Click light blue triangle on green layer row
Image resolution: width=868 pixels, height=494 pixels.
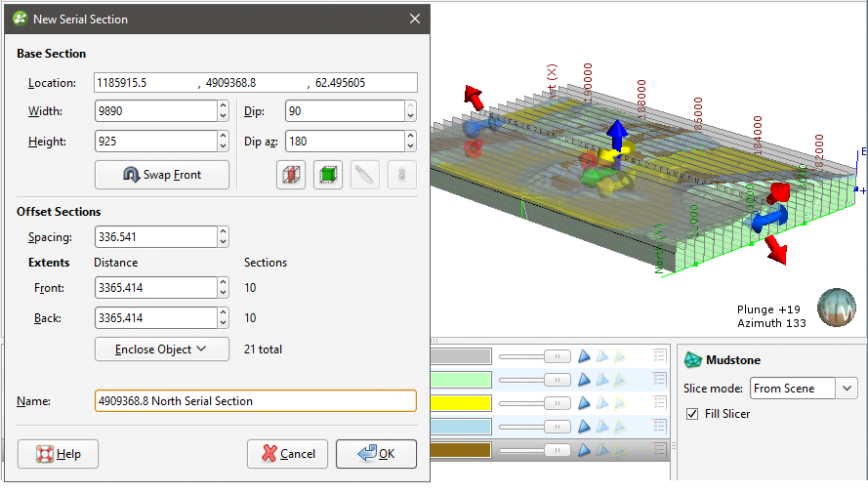(x=602, y=380)
